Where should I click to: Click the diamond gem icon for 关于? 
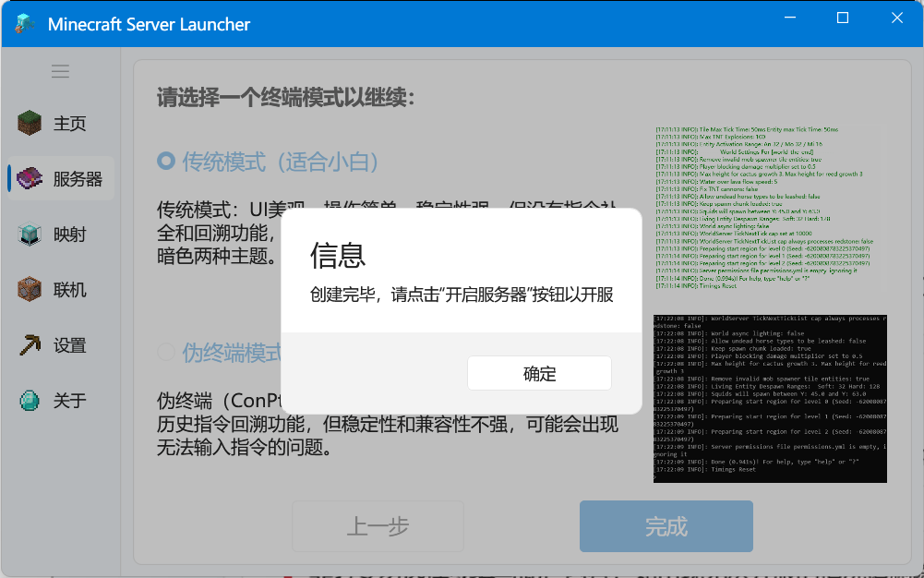[x=30, y=400]
